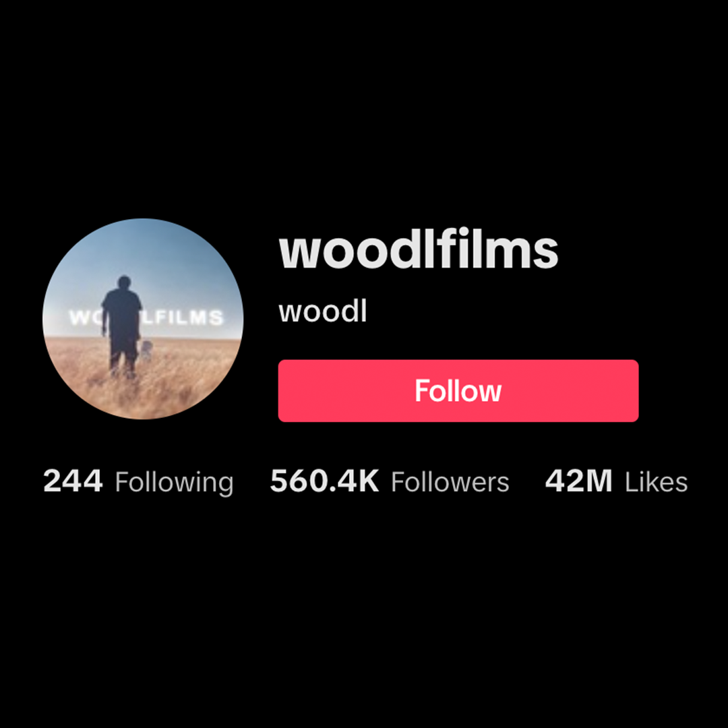Select the Likes label
Image resolution: width=728 pixels, height=728 pixels.
(656, 482)
